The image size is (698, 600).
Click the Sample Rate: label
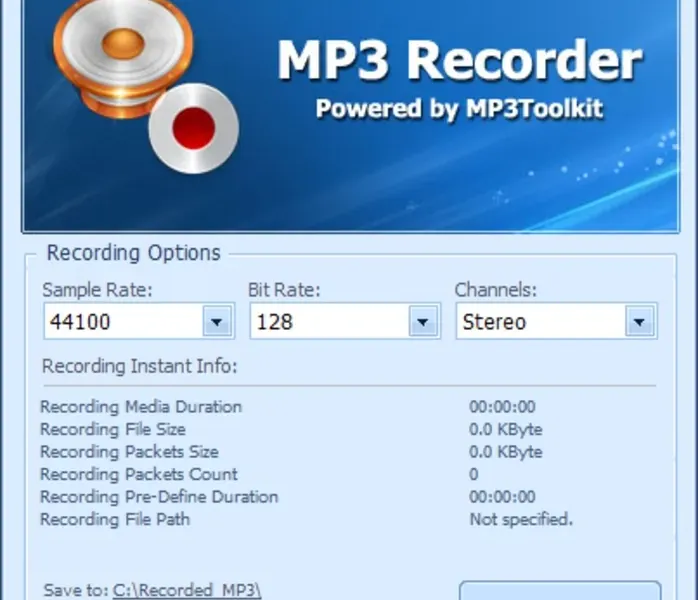[97, 290]
